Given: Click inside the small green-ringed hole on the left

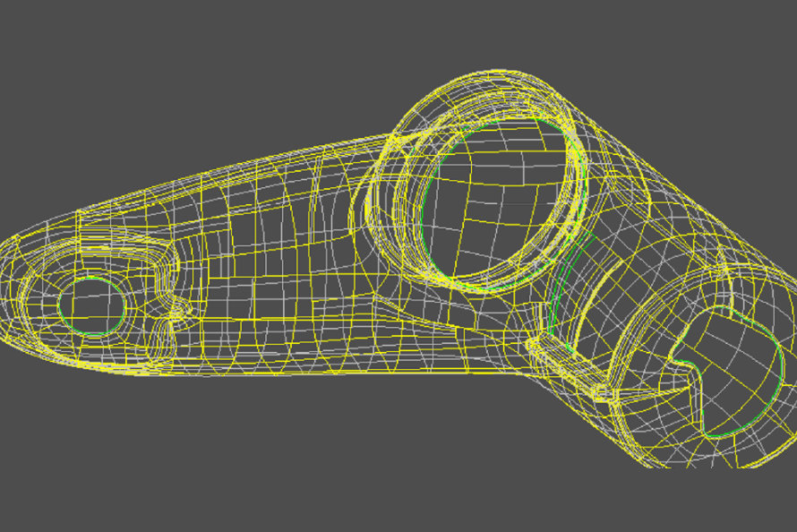Looking at the screenshot, I should [90, 306].
